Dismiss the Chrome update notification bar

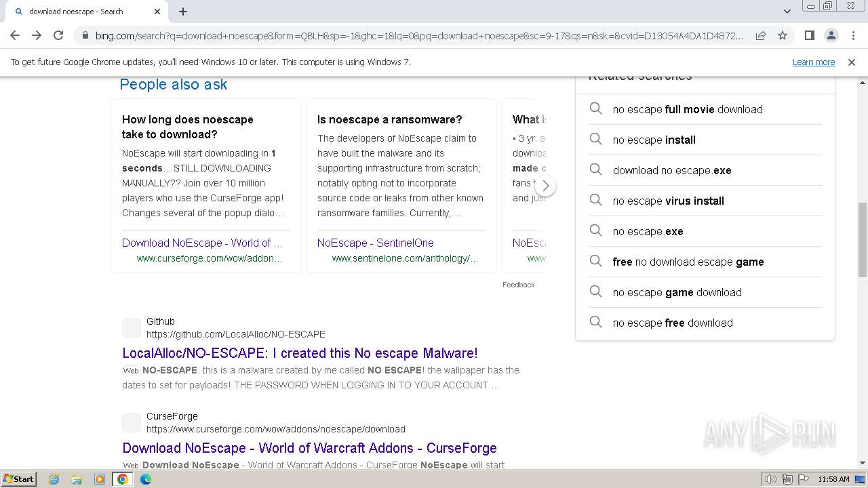852,62
